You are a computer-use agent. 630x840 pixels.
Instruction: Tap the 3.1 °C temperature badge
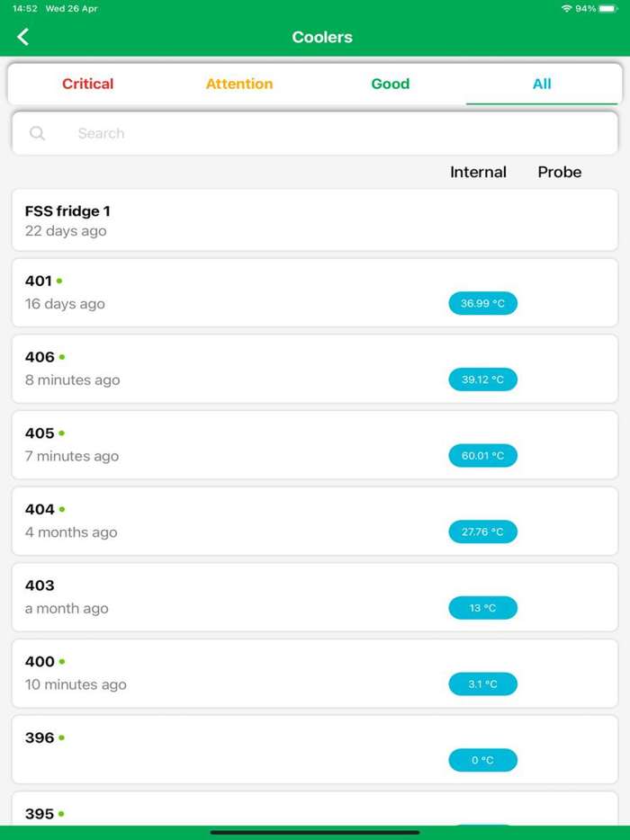483,684
